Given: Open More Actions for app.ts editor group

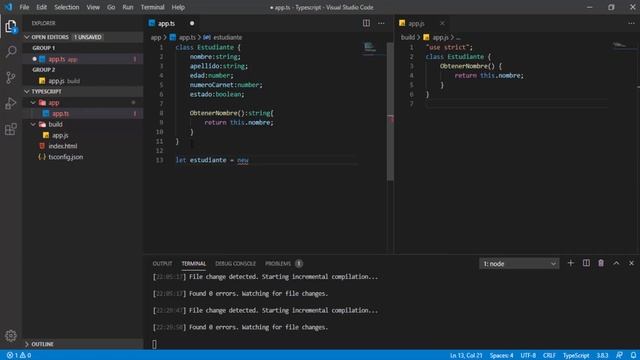Looking at the screenshot, I should click(x=381, y=23).
